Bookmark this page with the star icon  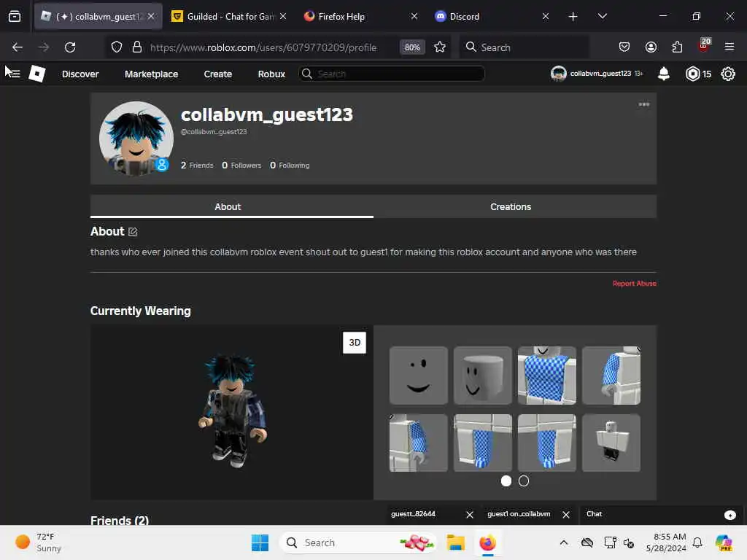click(x=440, y=47)
